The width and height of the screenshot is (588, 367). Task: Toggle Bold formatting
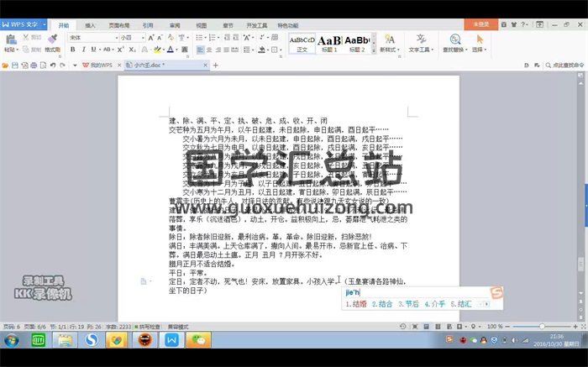[73, 50]
